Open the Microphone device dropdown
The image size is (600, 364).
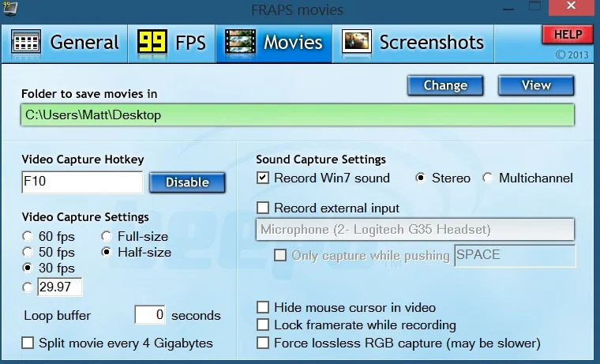pos(415,229)
